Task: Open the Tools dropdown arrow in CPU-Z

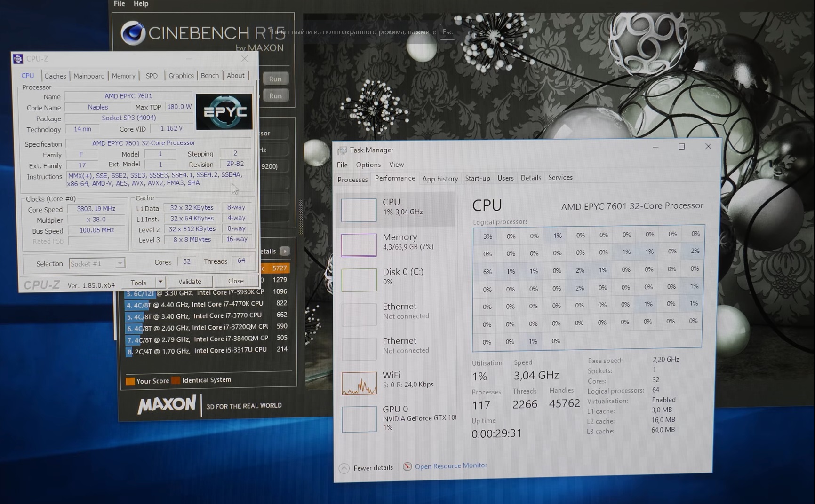Action: click(160, 282)
